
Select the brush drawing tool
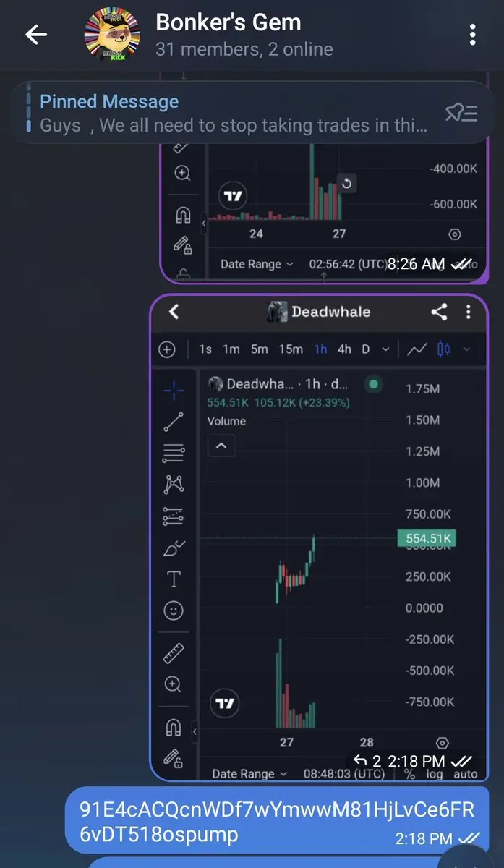coord(174,549)
